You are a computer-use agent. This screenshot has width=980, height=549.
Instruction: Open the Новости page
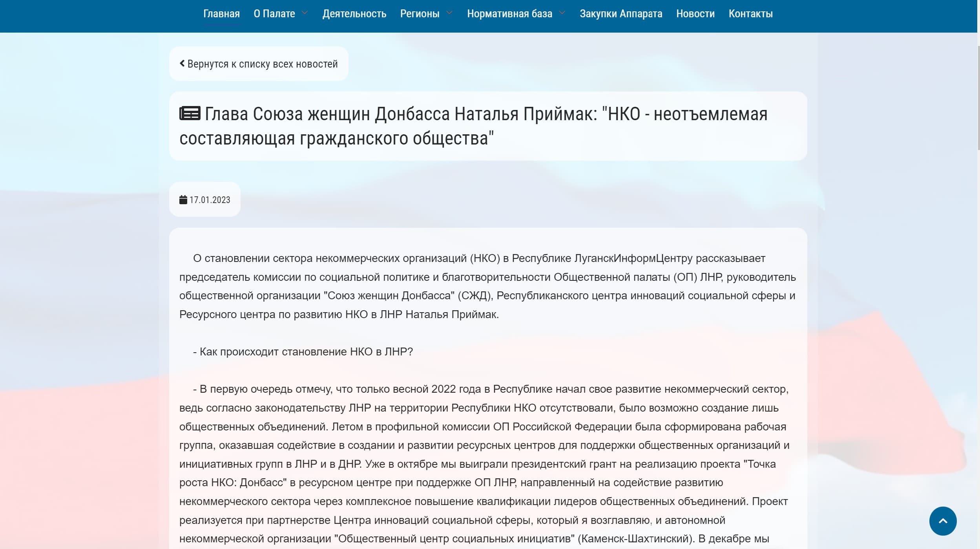click(x=695, y=14)
